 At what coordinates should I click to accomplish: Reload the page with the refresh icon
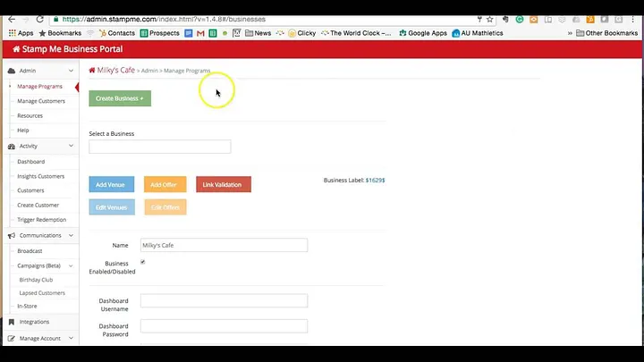[40, 20]
